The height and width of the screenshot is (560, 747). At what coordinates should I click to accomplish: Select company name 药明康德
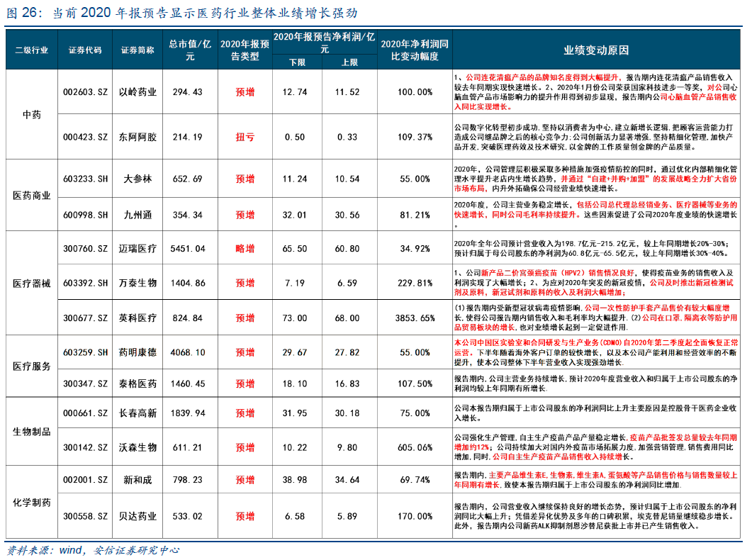[137, 353]
